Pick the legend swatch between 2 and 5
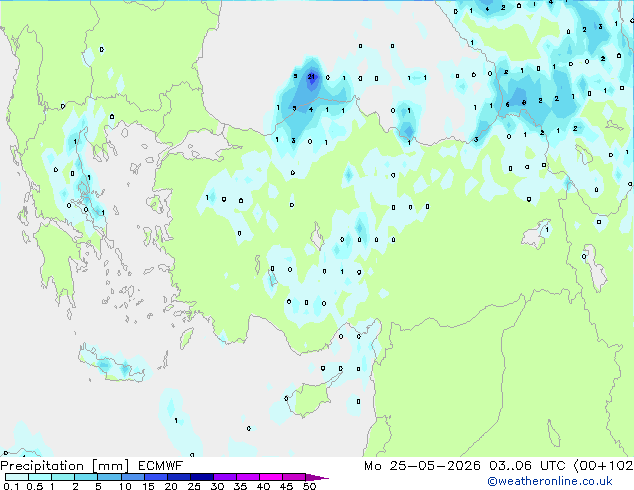The image size is (634, 490). [86, 477]
